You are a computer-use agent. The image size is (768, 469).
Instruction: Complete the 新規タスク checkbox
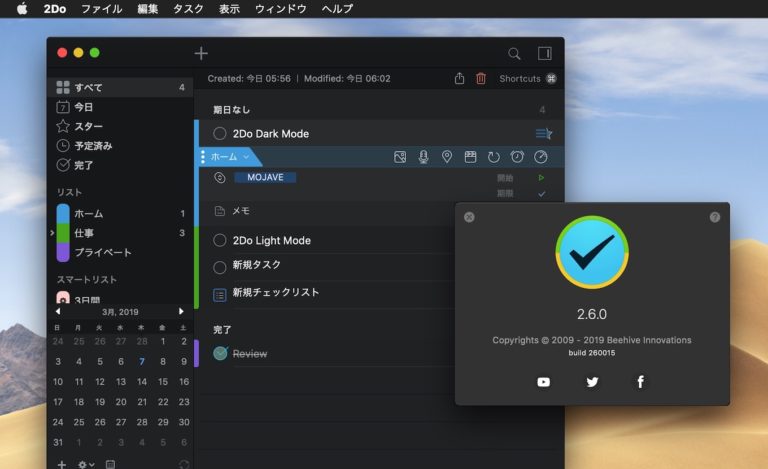tap(220, 267)
